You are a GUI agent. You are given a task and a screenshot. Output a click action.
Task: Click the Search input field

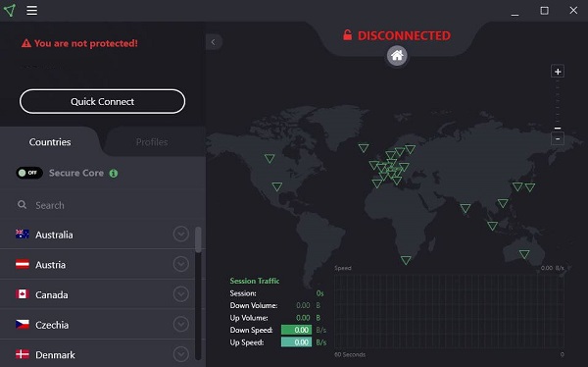coord(101,205)
